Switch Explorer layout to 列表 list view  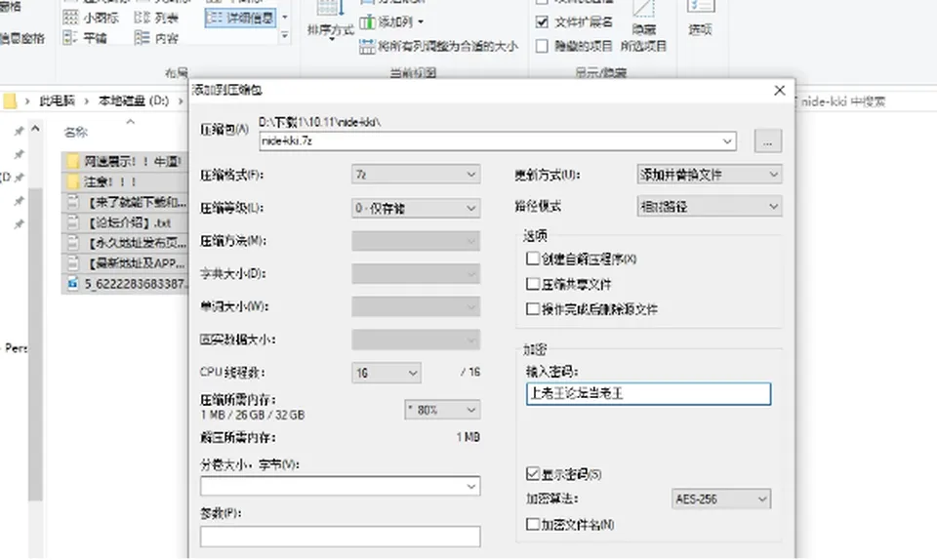pos(156,18)
